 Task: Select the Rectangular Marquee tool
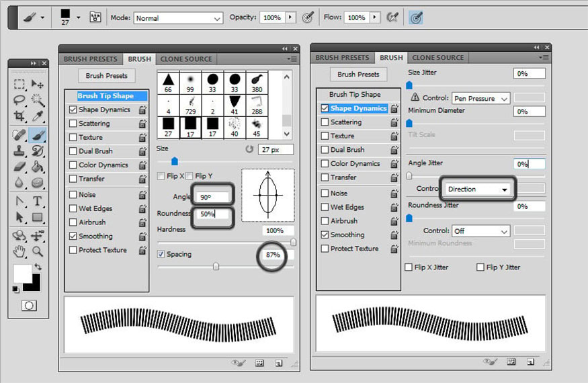[x=19, y=85]
